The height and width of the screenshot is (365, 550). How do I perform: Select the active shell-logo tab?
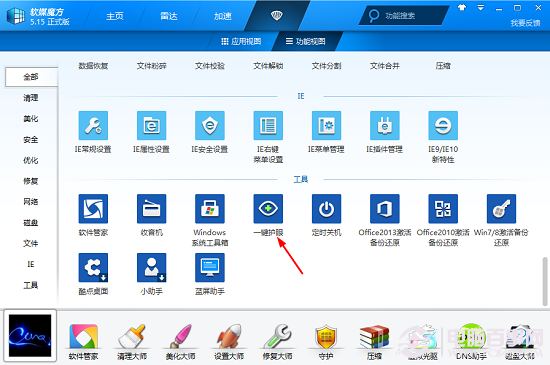277,15
